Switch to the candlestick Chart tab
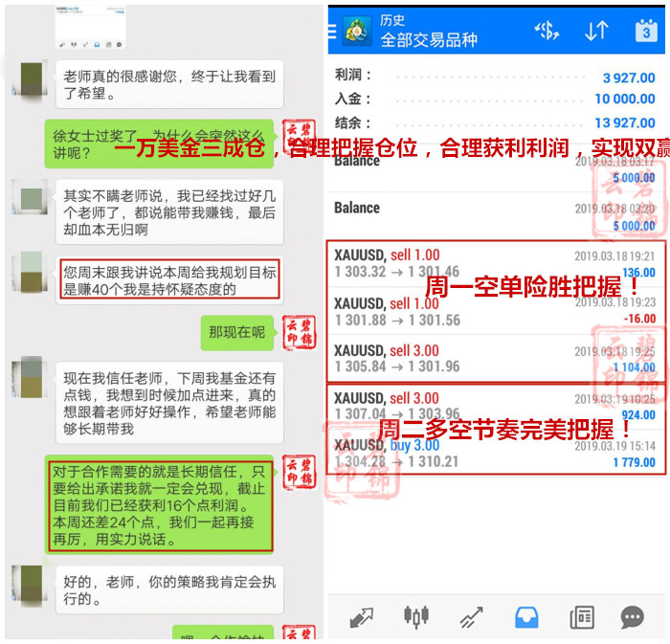 pos(415,617)
